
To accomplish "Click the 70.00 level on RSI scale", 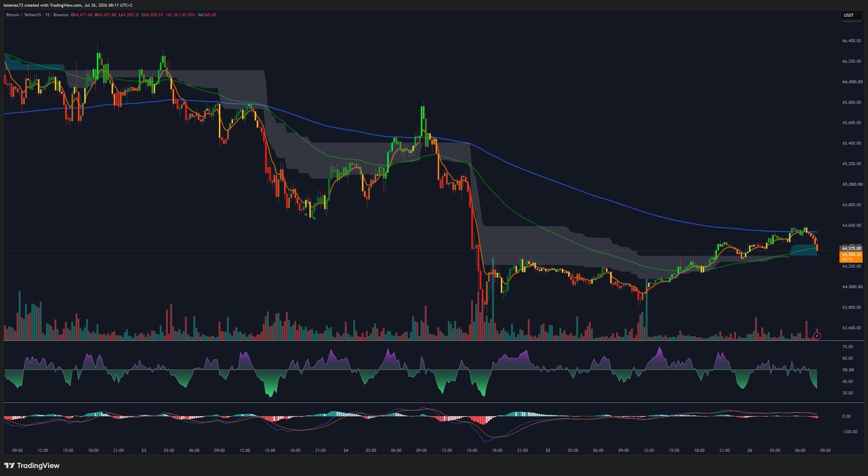I will click(847, 346).
